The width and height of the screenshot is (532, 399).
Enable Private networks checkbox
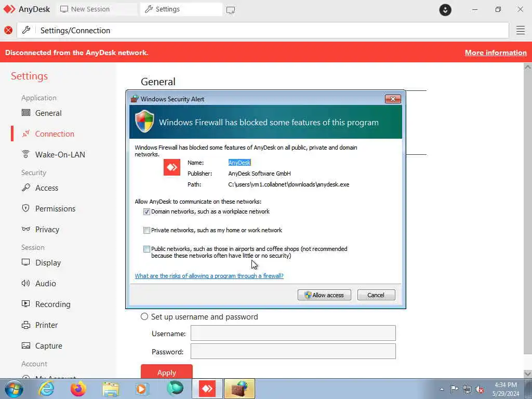pyautogui.click(x=147, y=230)
